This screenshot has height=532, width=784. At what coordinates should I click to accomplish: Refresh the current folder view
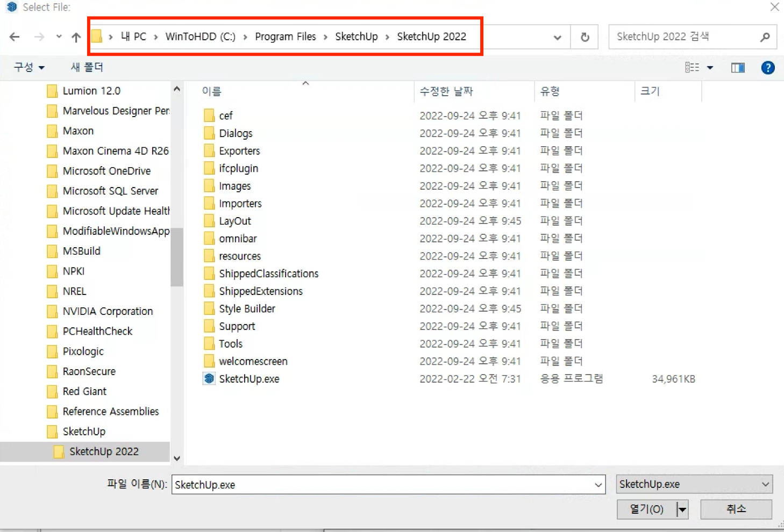pos(585,37)
